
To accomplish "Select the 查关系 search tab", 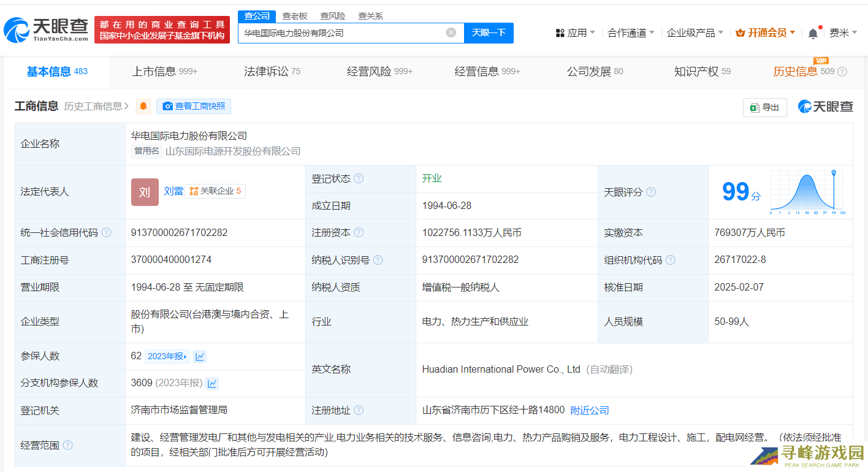I will click(371, 17).
